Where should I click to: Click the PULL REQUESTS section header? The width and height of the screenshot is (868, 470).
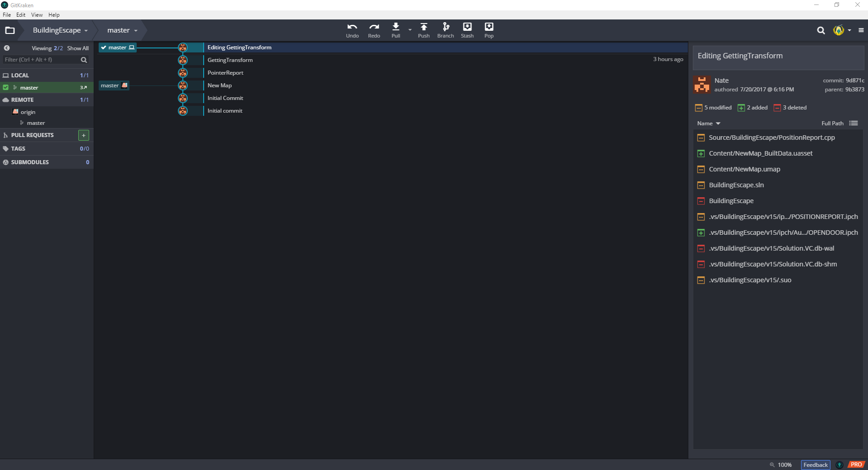pyautogui.click(x=32, y=135)
